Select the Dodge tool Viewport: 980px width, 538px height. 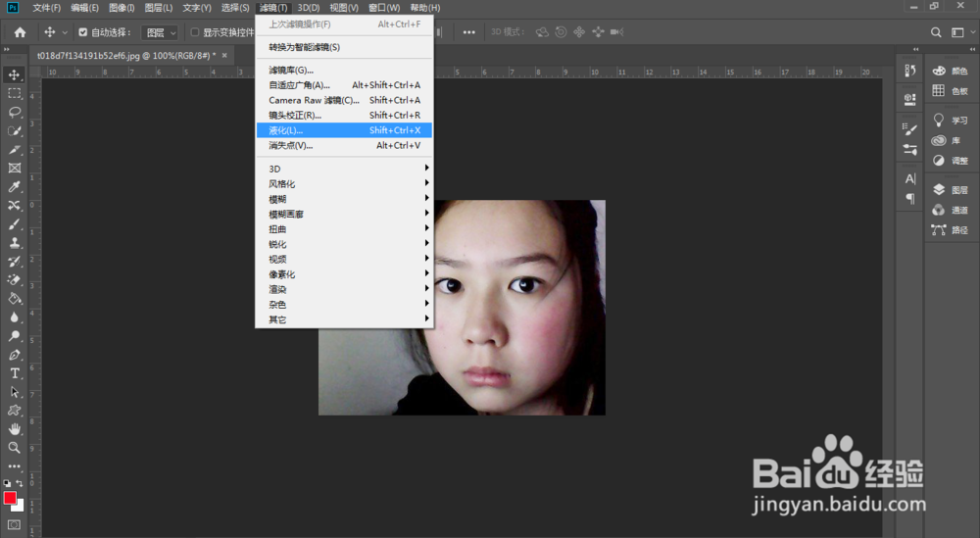pyautogui.click(x=15, y=336)
